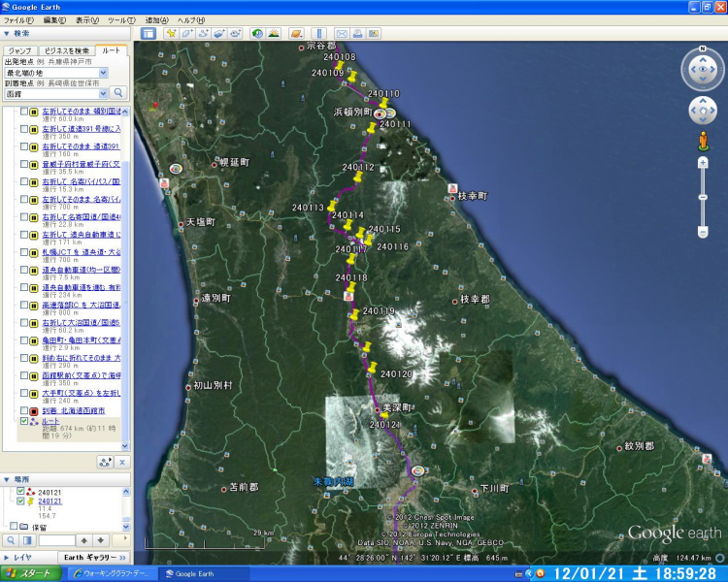Clear search results with X button
This screenshot has width=728, height=582.
[122, 462]
